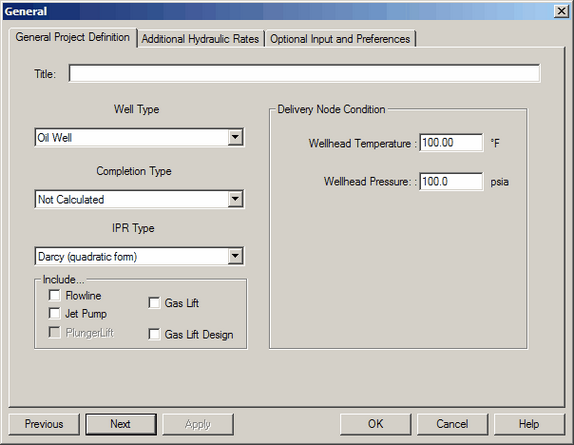Open Help for this dialog
Image resolution: width=574 pixels, height=445 pixels.
[x=529, y=424]
